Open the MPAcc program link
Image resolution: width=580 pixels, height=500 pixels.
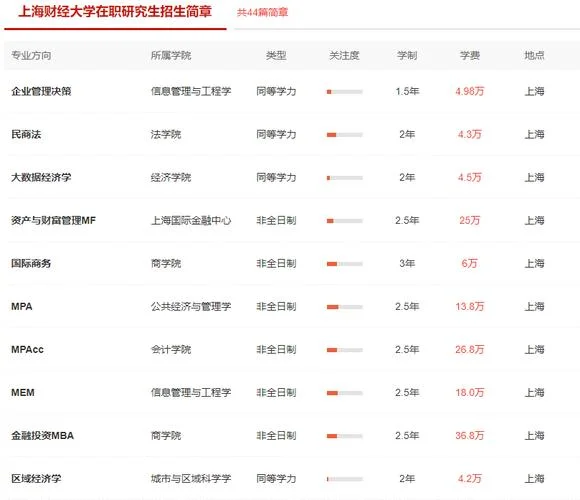[x=27, y=349]
